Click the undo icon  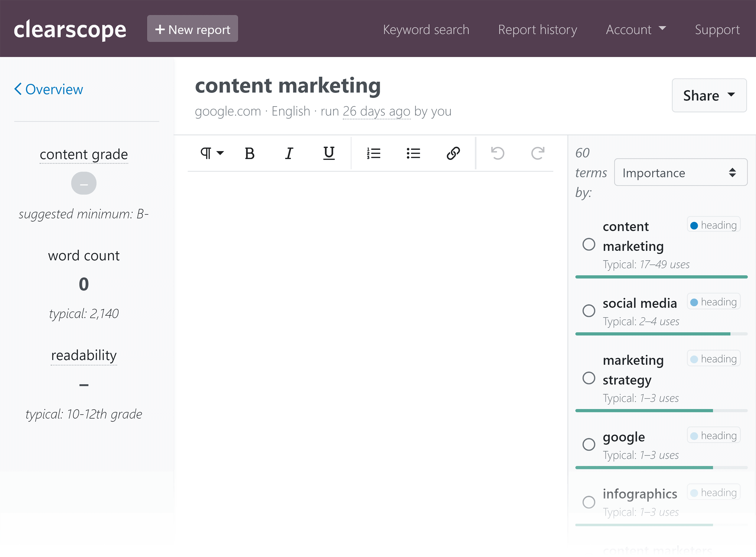[498, 153]
